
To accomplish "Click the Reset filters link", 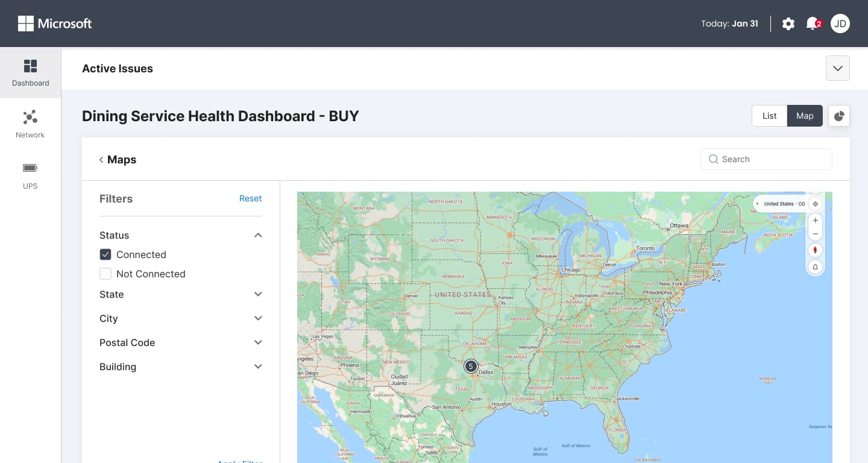I will click(250, 198).
